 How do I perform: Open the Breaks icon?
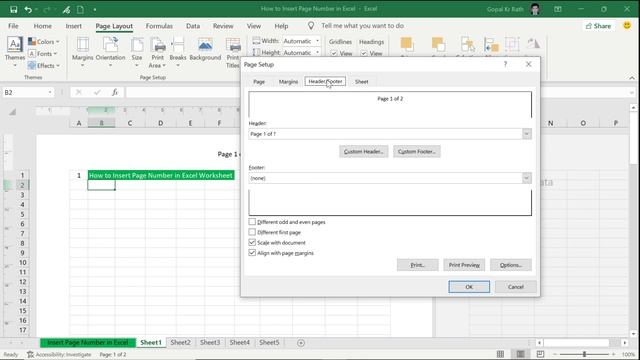178,45
